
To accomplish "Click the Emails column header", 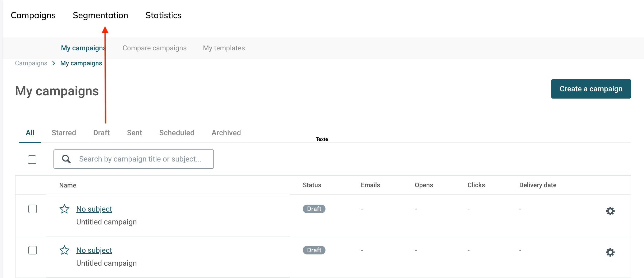I will [370, 185].
